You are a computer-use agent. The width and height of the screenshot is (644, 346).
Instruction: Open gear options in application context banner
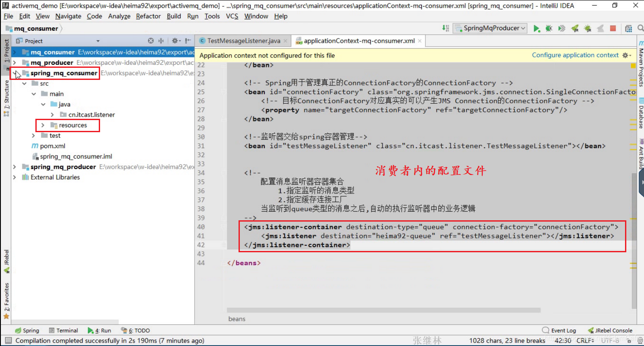626,55
